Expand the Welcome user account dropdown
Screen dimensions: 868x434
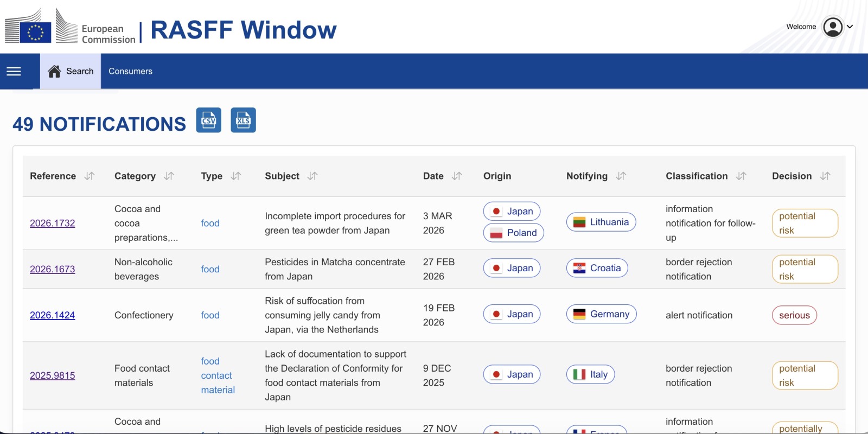[837, 27]
